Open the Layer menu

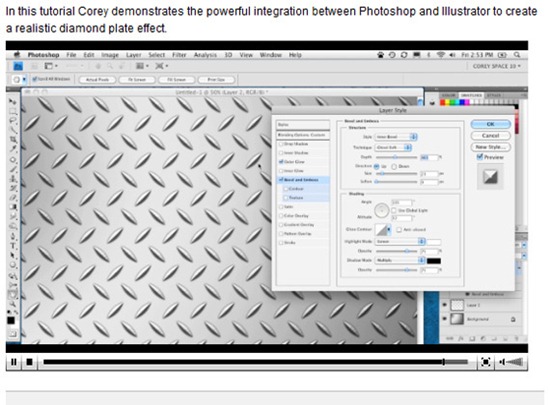(133, 55)
